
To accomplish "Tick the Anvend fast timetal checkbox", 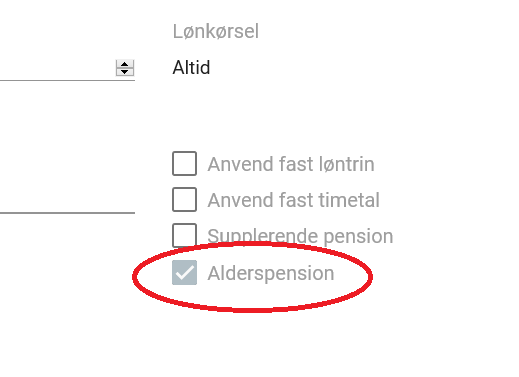I will (184, 199).
